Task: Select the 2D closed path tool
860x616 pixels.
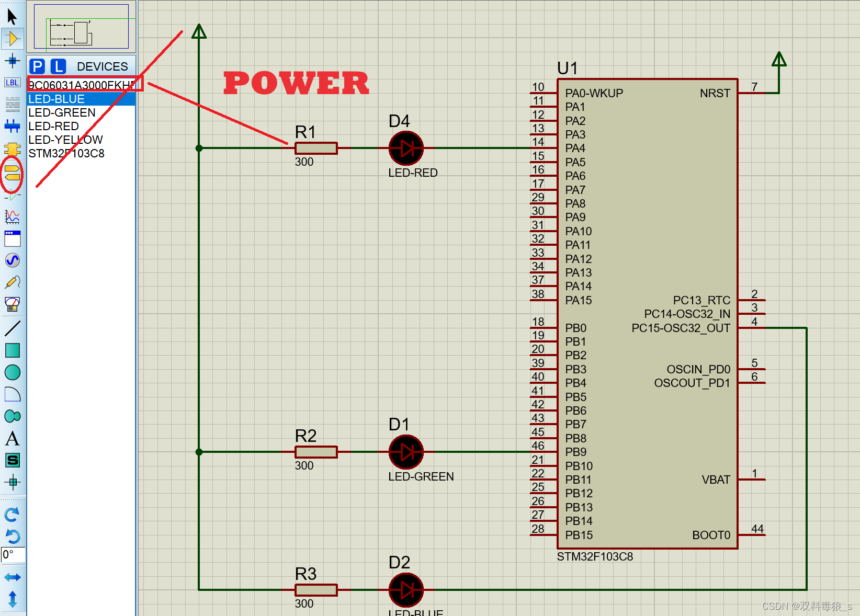Action: click(x=12, y=416)
